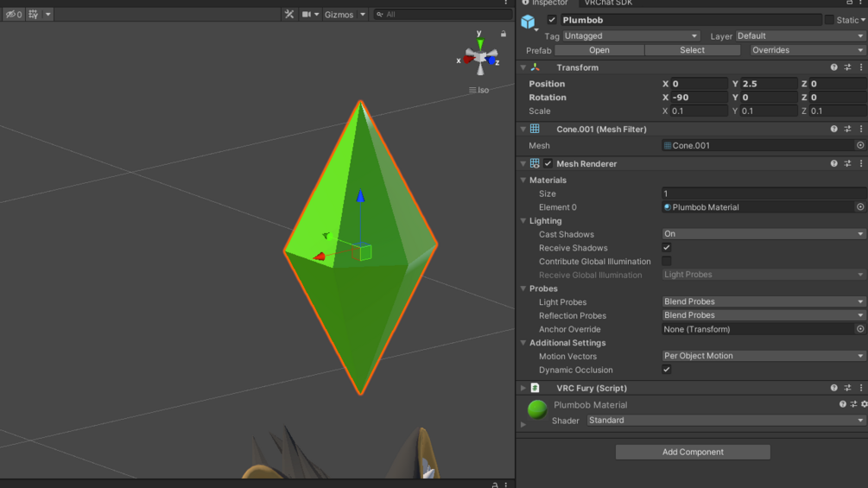Open Mesh Renderer presets icon
The width and height of the screenshot is (868, 488).
pyautogui.click(x=847, y=164)
